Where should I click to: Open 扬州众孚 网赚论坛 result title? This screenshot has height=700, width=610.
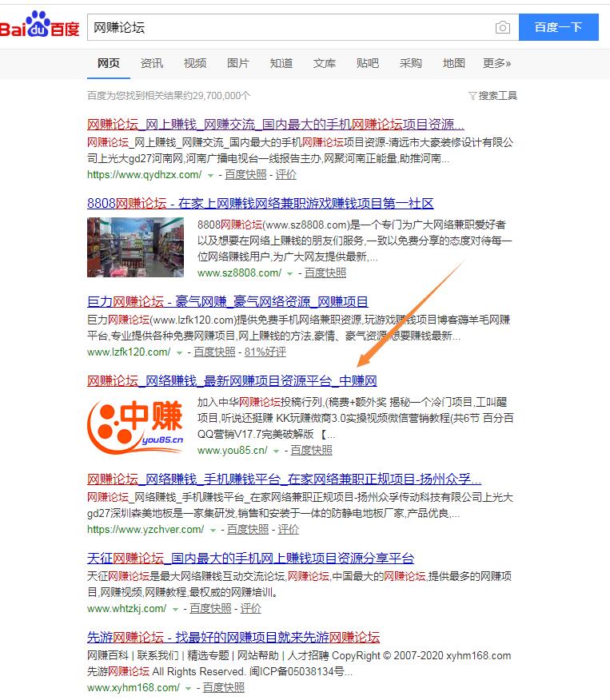pos(284,479)
